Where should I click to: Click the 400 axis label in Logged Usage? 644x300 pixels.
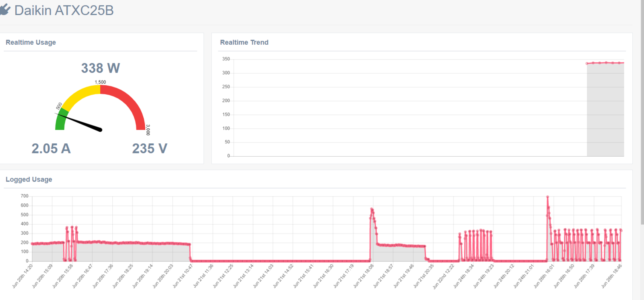[x=25, y=224]
